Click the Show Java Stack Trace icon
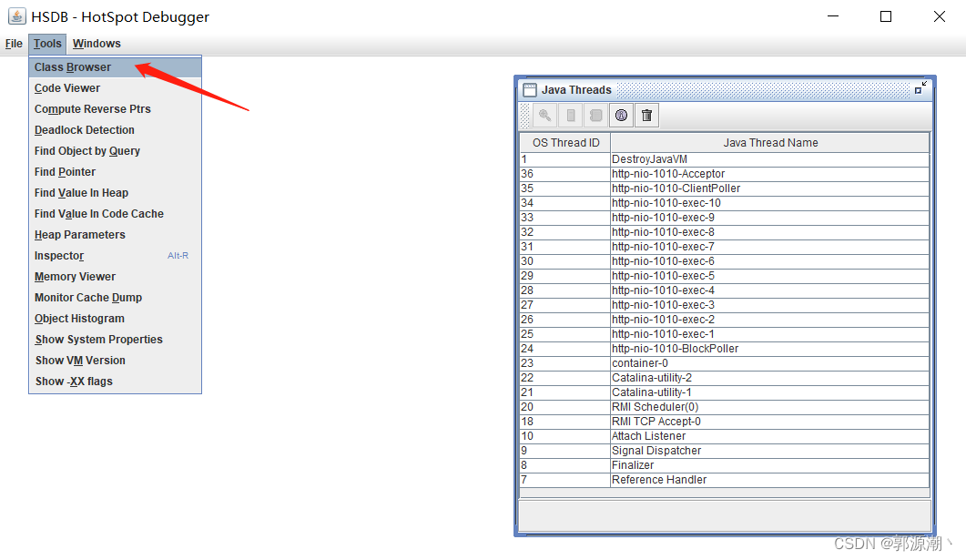This screenshot has width=966, height=560. 595,116
